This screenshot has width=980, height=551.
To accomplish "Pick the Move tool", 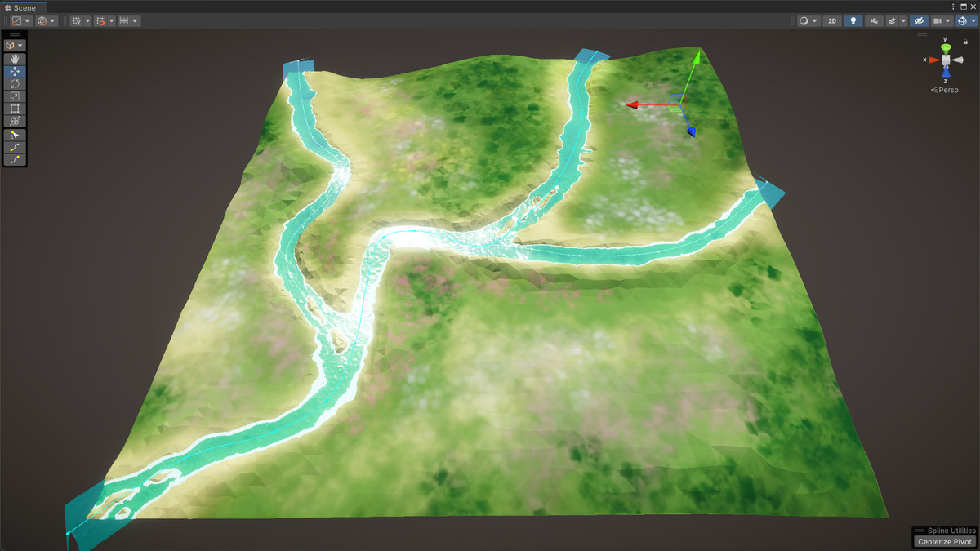I will [14, 71].
